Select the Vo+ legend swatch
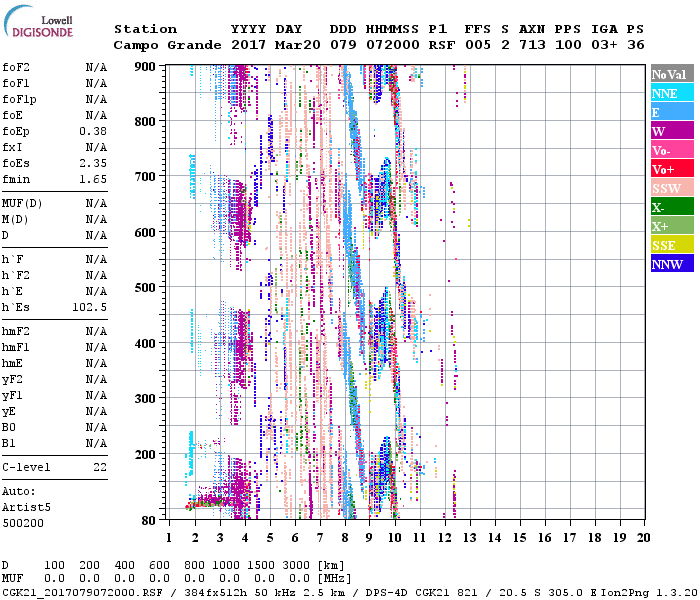 point(672,169)
